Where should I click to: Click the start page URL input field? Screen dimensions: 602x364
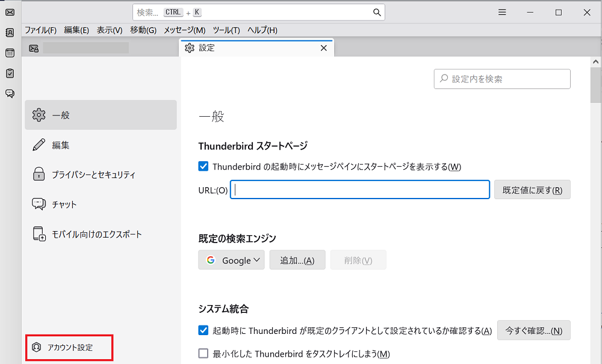coord(360,190)
